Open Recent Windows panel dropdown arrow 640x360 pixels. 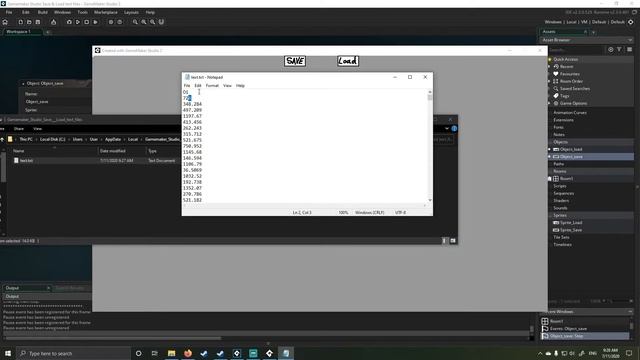pos(630,312)
